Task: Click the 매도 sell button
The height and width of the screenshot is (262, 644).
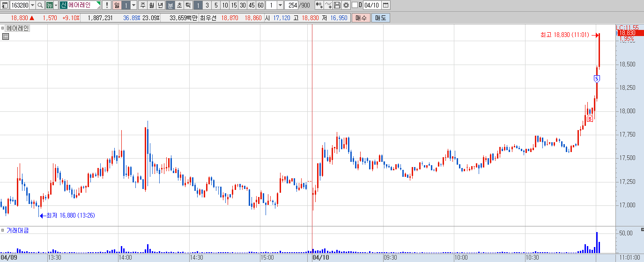Action: [380, 18]
